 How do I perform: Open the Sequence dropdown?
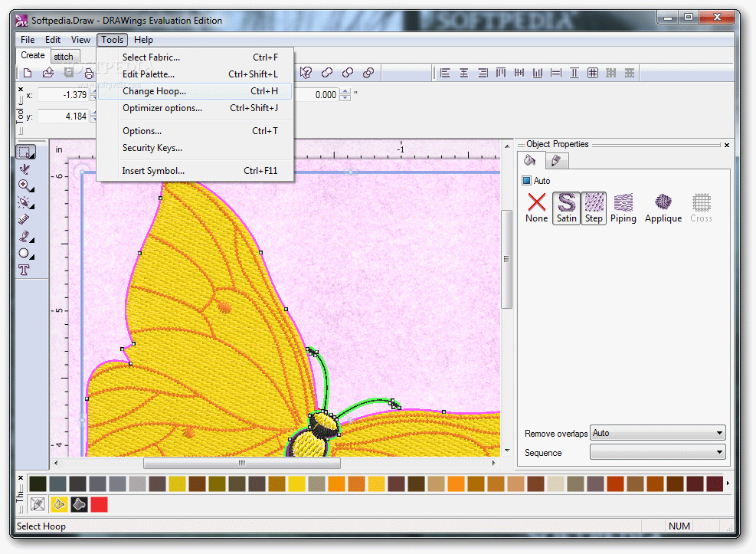click(658, 452)
